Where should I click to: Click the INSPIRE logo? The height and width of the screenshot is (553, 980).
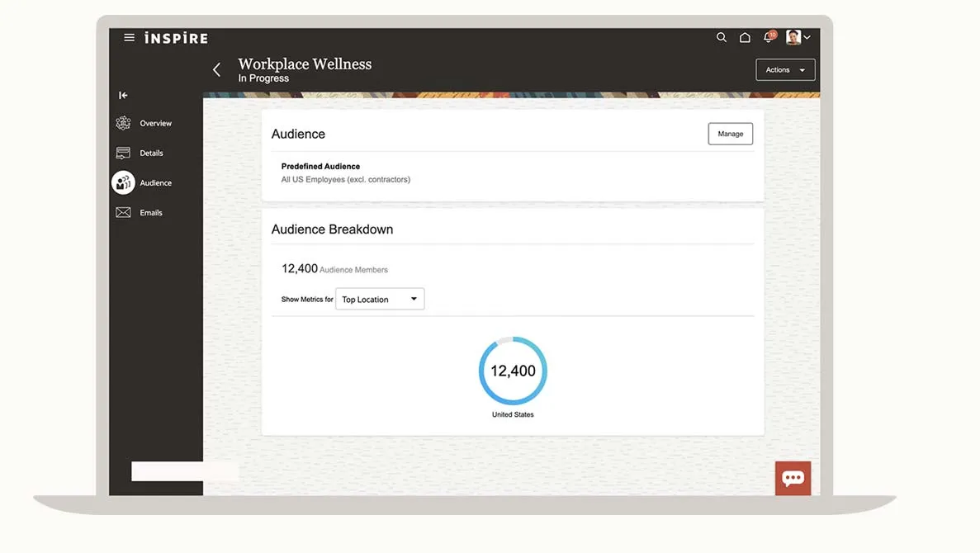[176, 38]
